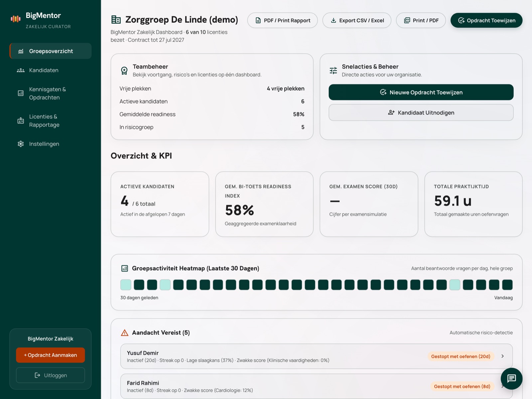The height and width of the screenshot is (399, 532).
Task: Click the "Gemiddelde readiness" row label
Action: [x=147, y=114]
